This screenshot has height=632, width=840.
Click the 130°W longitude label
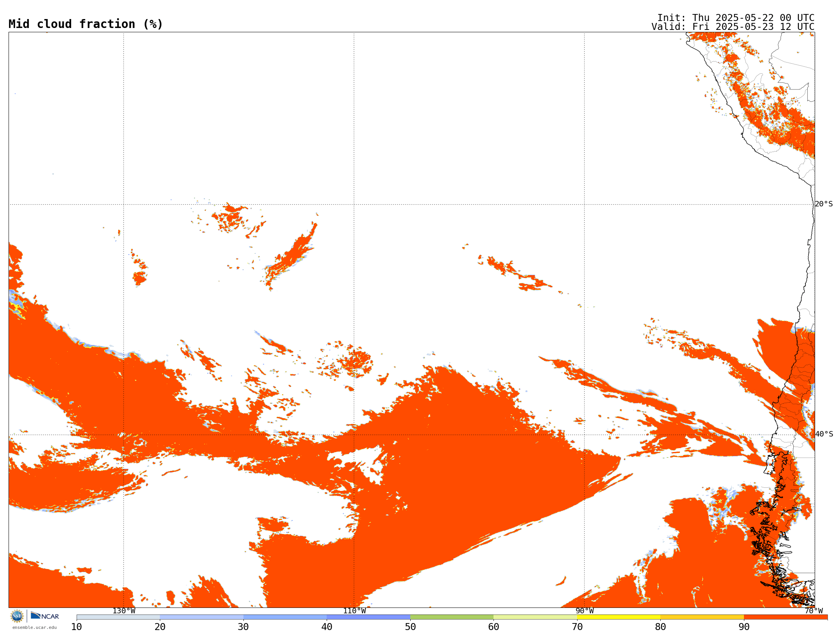pos(124,611)
